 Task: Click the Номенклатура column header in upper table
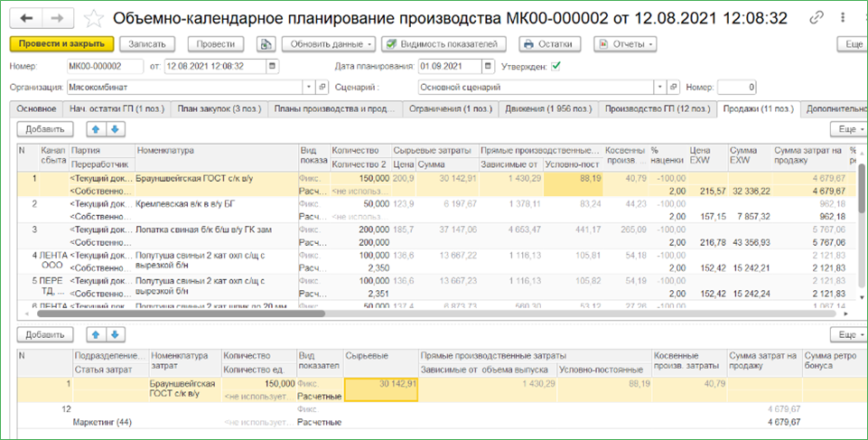tap(217, 156)
